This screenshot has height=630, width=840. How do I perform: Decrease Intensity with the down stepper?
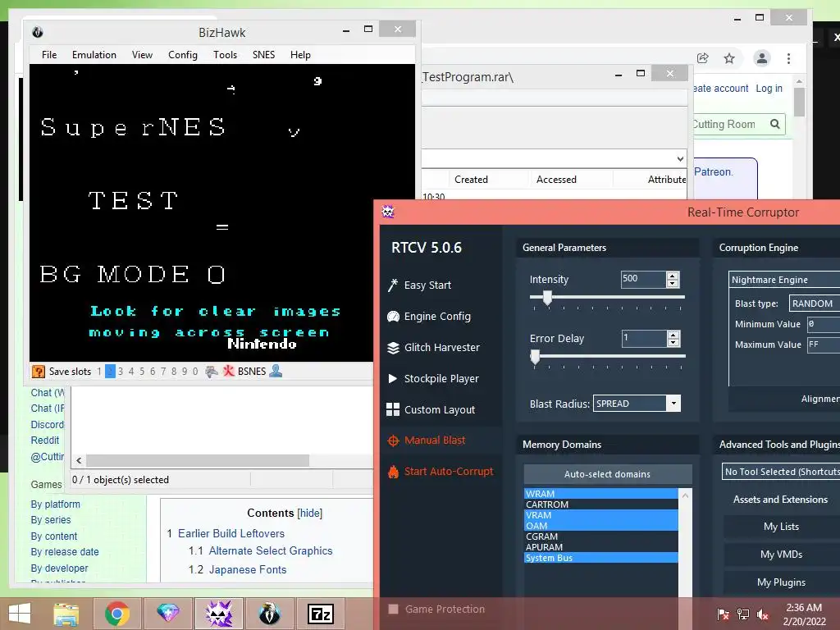pos(673,283)
